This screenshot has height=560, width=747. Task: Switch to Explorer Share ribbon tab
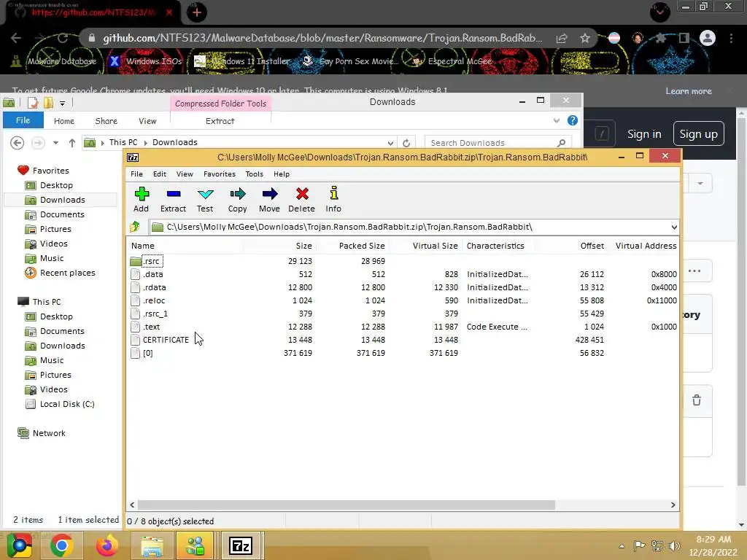coord(107,121)
